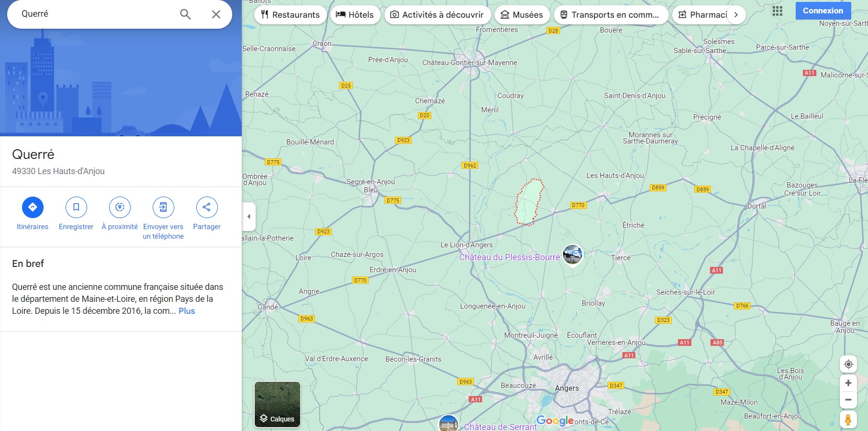Click the Étriché label
Image resolution: width=868 pixels, height=431 pixels.
(x=633, y=225)
